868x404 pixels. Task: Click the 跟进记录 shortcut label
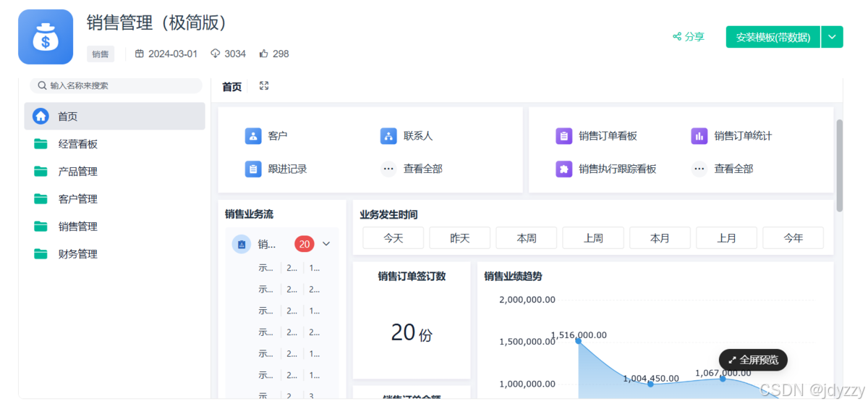pyautogui.click(x=288, y=169)
